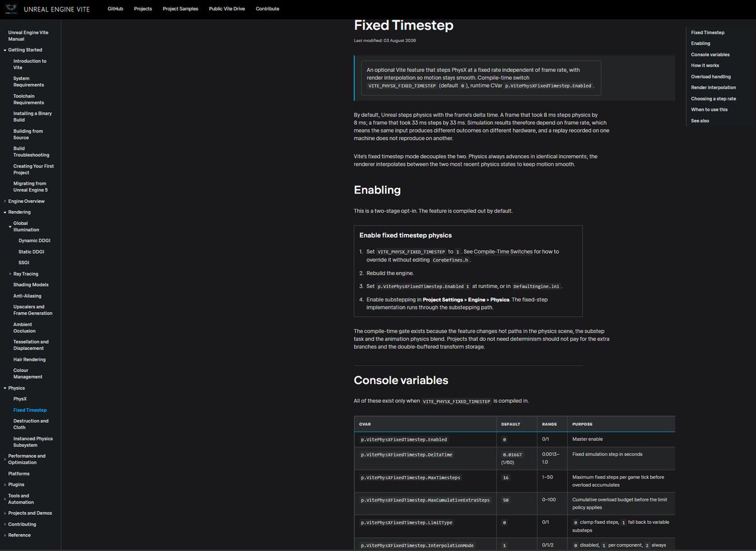Open Ambient Occlusion sidebar page
The width and height of the screenshot is (756, 551).
click(26, 328)
